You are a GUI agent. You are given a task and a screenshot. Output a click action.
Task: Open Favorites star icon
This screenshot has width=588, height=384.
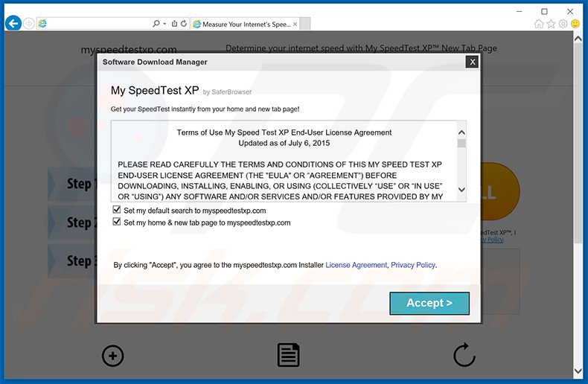551,24
